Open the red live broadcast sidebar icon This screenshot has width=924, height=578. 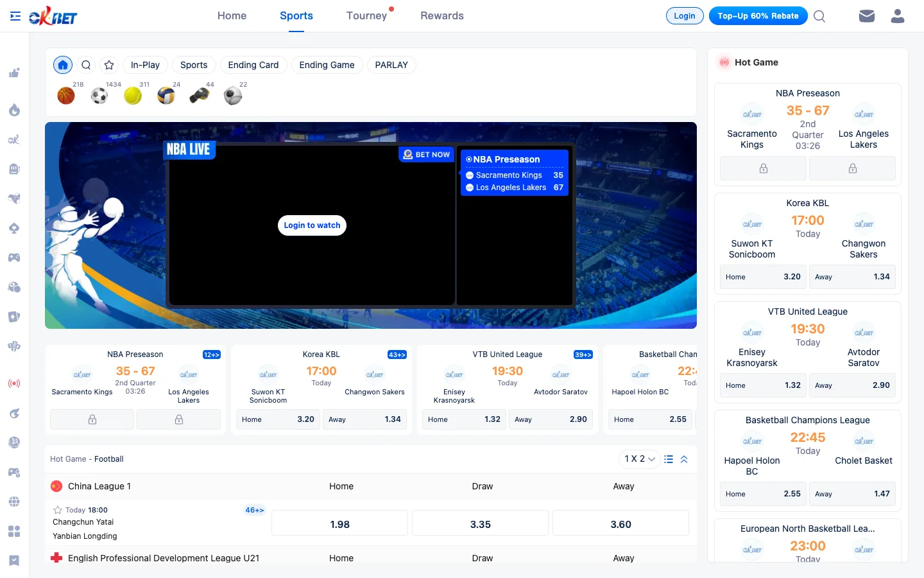click(14, 383)
